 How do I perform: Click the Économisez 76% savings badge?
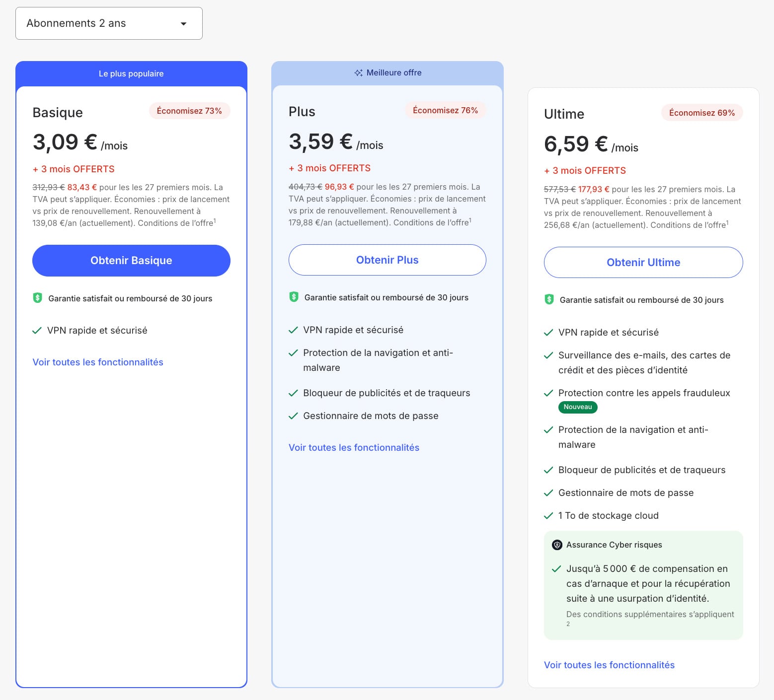(x=445, y=110)
